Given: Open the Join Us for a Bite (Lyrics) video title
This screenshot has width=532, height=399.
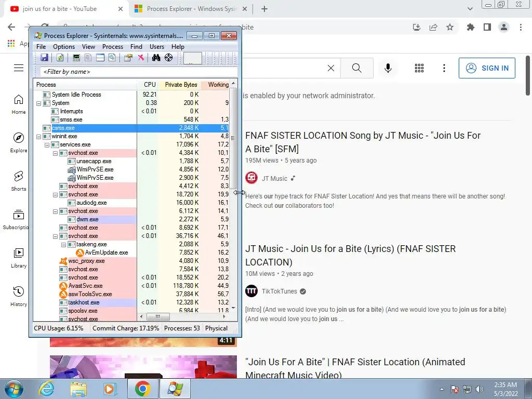Looking at the screenshot, I should pos(351,255).
